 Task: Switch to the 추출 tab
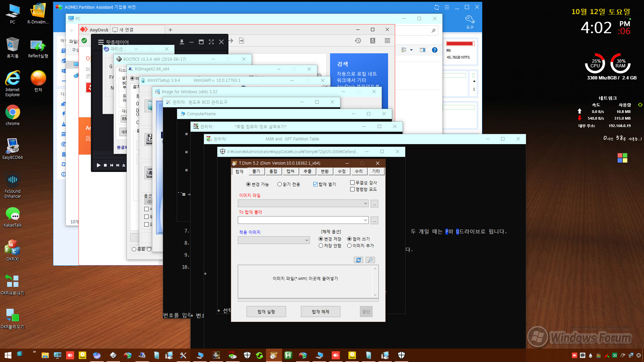coord(308,172)
